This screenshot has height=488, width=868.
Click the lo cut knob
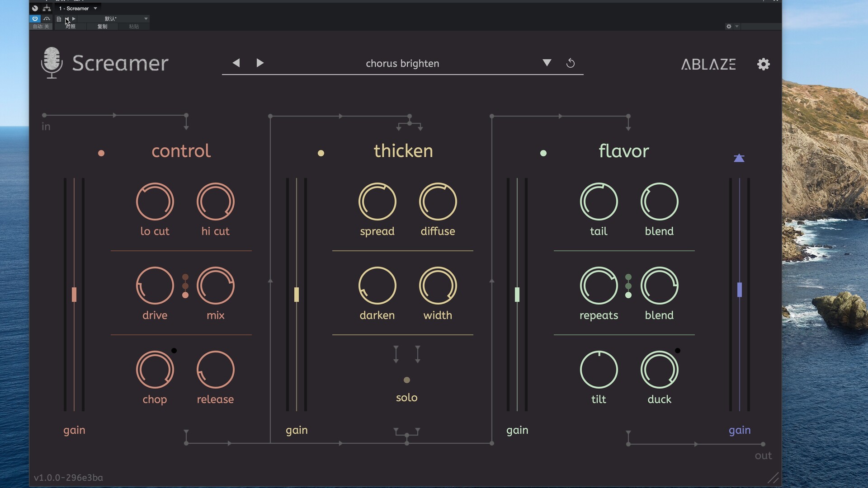(x=155, y=202)
